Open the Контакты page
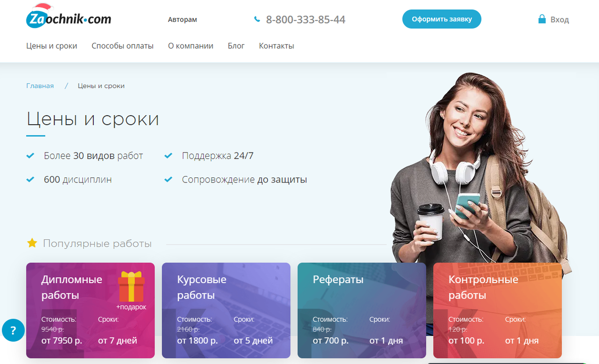599x364 pixels. (x=277, y=46)
